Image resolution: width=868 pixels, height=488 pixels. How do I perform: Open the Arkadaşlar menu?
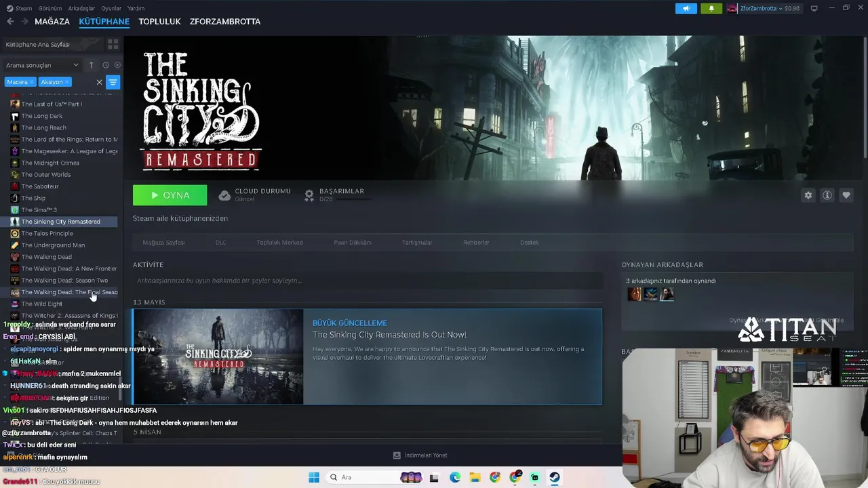pos(82,8)
